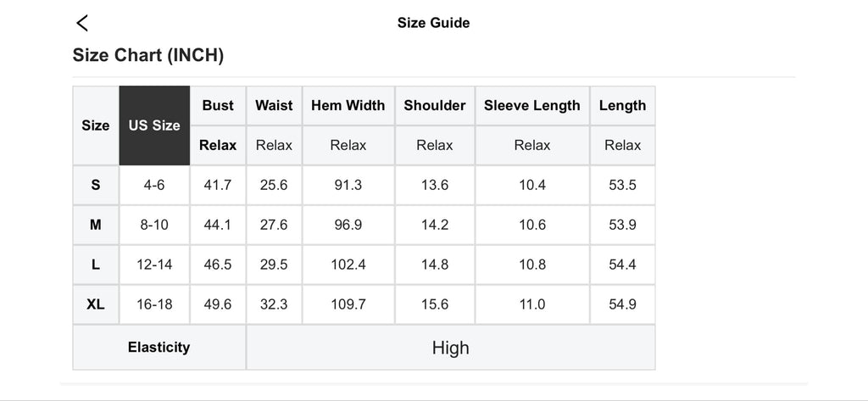Screen dimensions: 868x401
Task: Select the M size row
Action: pos(96,225)
